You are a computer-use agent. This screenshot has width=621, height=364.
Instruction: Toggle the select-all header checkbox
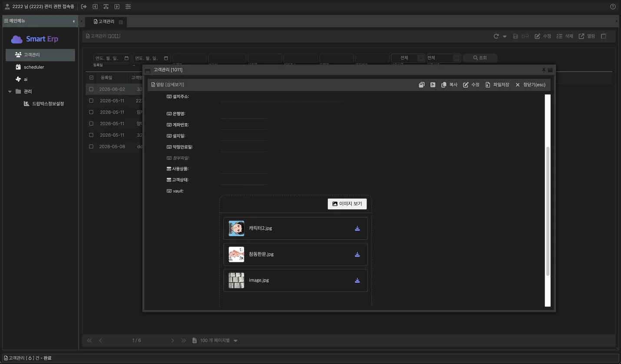[x=91, y=78]
